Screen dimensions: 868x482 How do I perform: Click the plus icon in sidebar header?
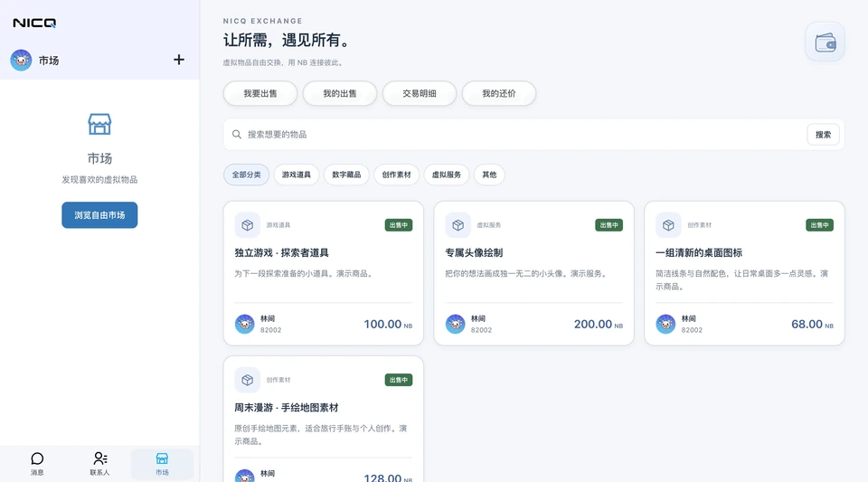tap(179, 60)
